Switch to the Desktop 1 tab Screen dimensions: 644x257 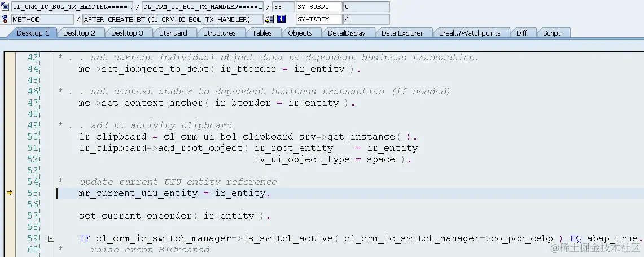[x=33, y=33]
